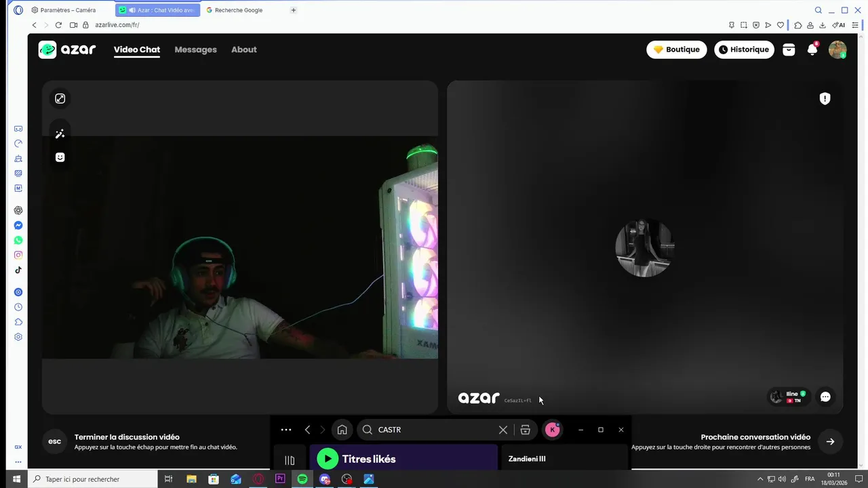Viewport: 868px width, 488px height.
Task: Open sidebar history clock icon
Action: (x=18, y=307)
